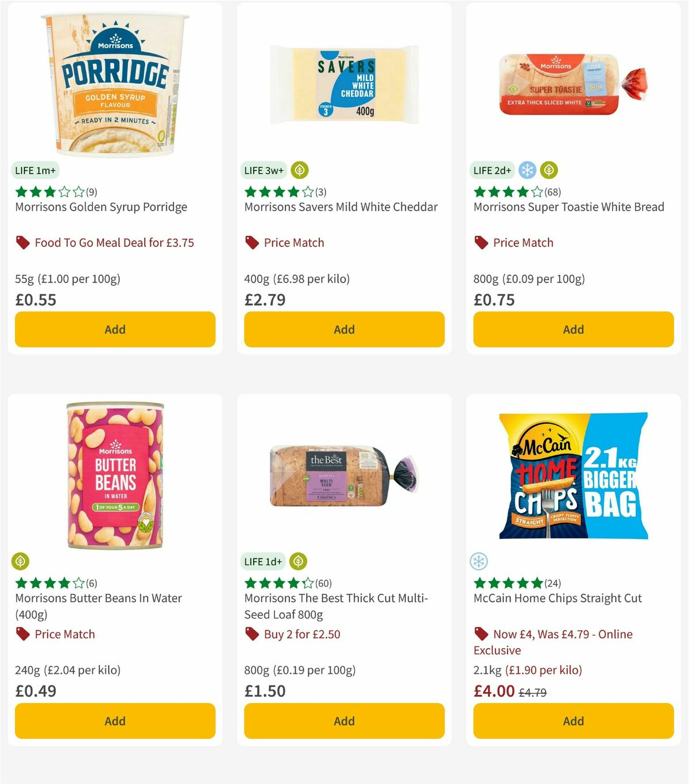Screen dimensions: 689x784
Task: Click the red tag icon next to Food To Go Meal Deal
Action: click(x=22, y=243)
